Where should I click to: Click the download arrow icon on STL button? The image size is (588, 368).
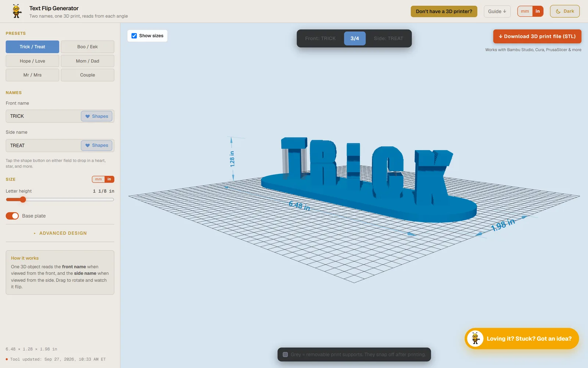(x=501, y=36)
